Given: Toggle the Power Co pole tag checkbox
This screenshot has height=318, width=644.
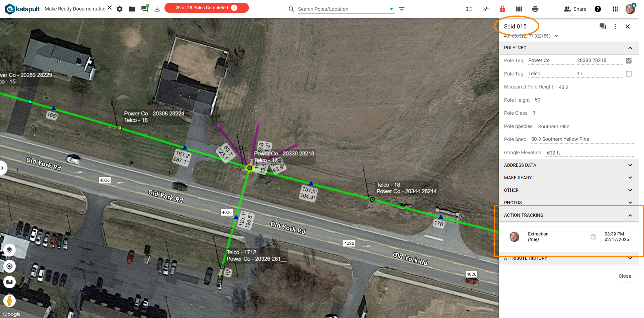Looking at the screenshot, I should (629, 60).
